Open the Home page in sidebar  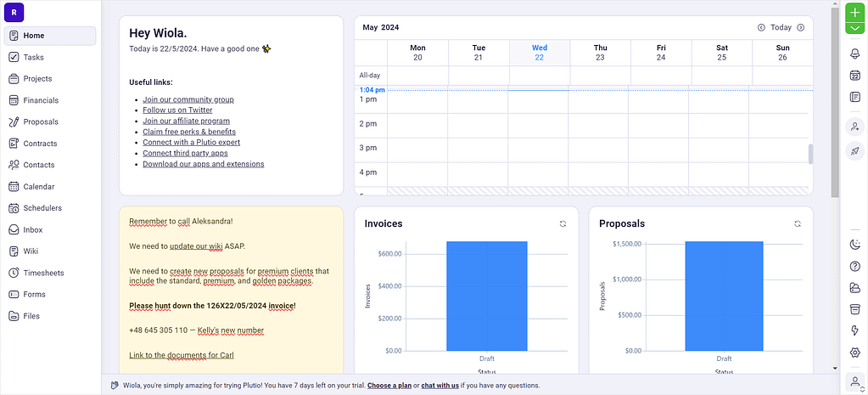[x=50, y=36]
